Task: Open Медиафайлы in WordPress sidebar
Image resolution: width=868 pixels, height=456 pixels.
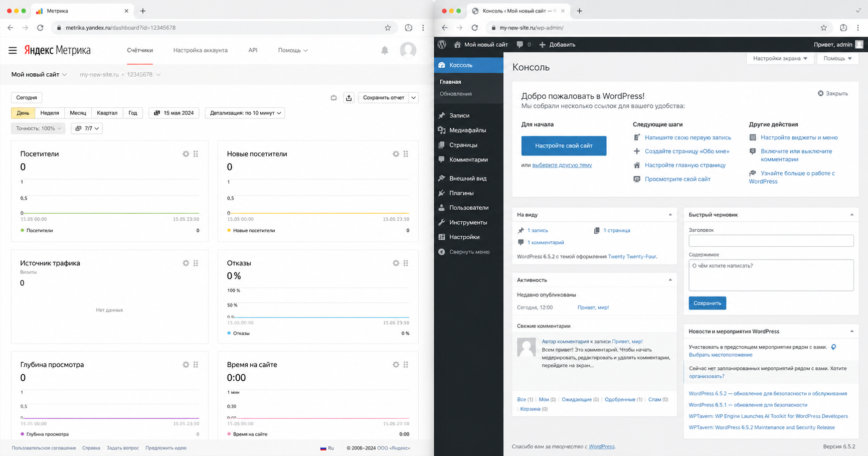Action: (x=468, y=130)
